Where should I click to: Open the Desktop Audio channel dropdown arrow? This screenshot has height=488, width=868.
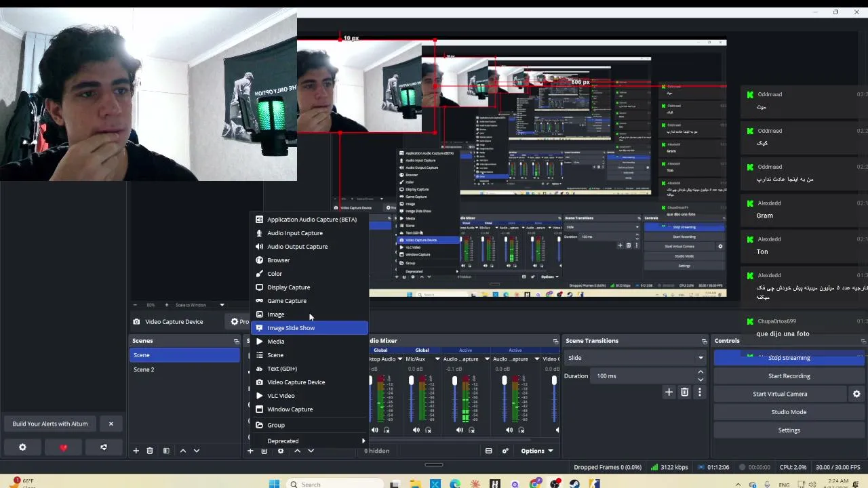coord(399,359)
